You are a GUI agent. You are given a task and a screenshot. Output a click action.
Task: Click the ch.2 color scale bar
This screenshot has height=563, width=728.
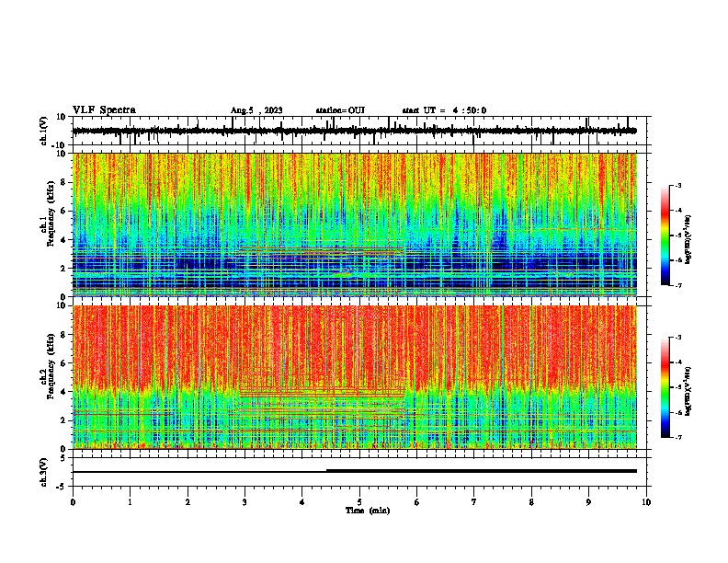[665, 387]
